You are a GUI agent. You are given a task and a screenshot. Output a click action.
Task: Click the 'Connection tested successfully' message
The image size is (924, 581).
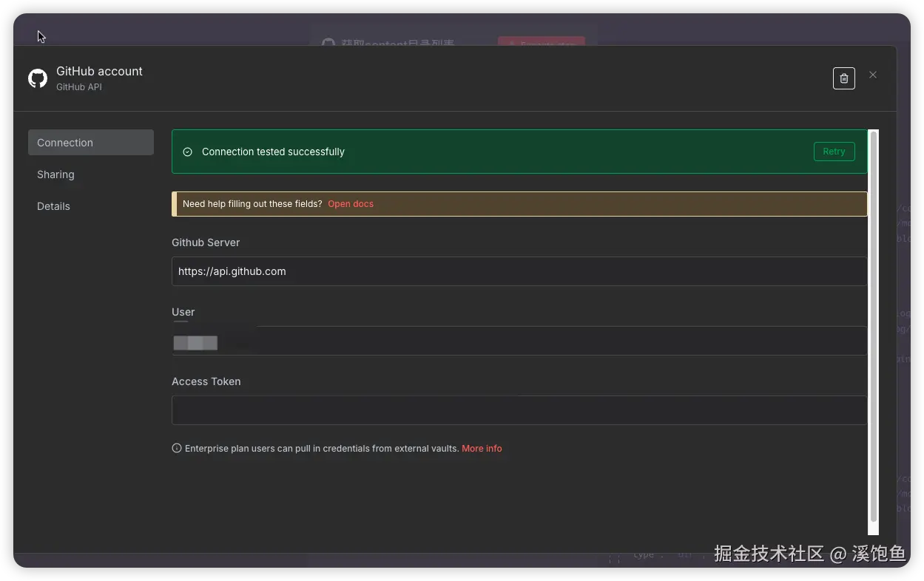pos(273,152)
